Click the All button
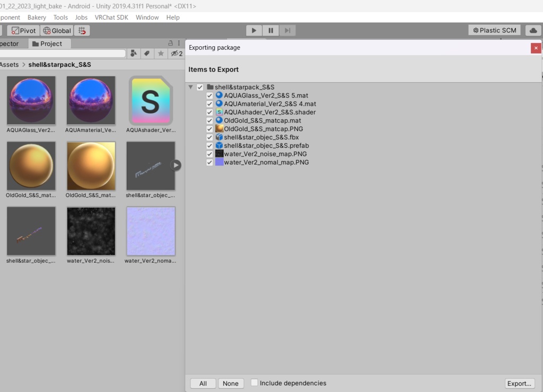Image resolution: width=543 pixels, height=392 pixels. [x=203, y=384]
